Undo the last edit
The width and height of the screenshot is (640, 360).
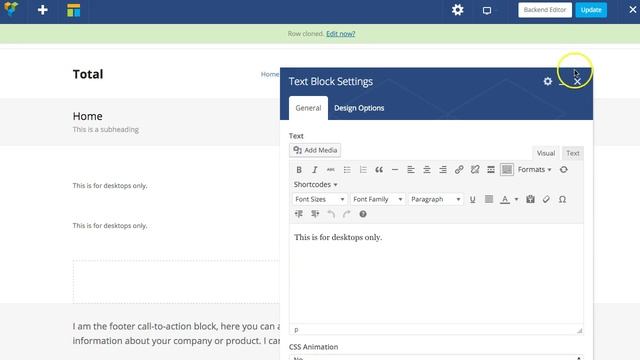[331, 214]
